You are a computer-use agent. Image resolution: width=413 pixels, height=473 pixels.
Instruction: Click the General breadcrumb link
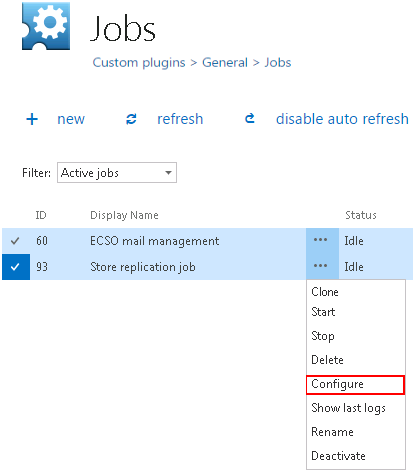click(x=225, y=62)
